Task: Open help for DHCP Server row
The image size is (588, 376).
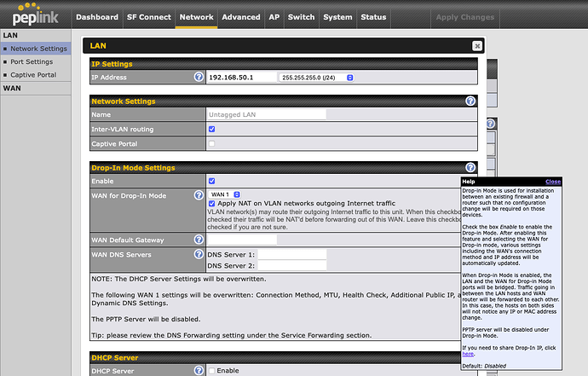Action: [x=199, y=370]
